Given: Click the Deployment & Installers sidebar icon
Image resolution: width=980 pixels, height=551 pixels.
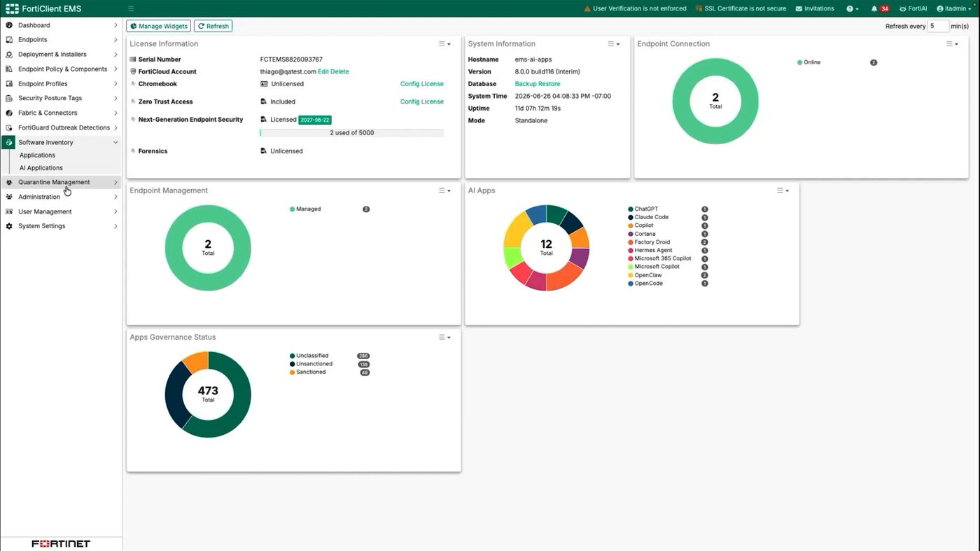Looking at the screenshot, I should coord(9,55).
